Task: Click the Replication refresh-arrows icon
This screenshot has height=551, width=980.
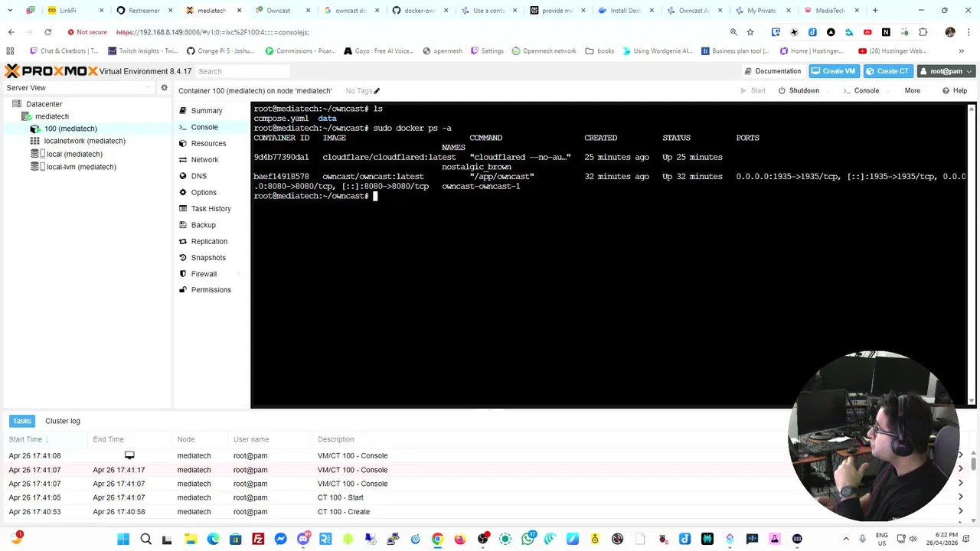Action: (x=183, y=241)
